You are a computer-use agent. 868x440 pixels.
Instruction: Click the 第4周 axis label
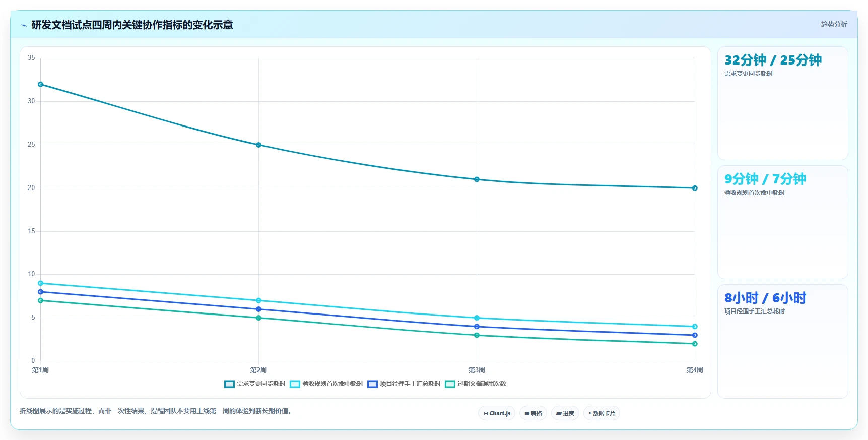pyautogui.click(x=695, y=370)
